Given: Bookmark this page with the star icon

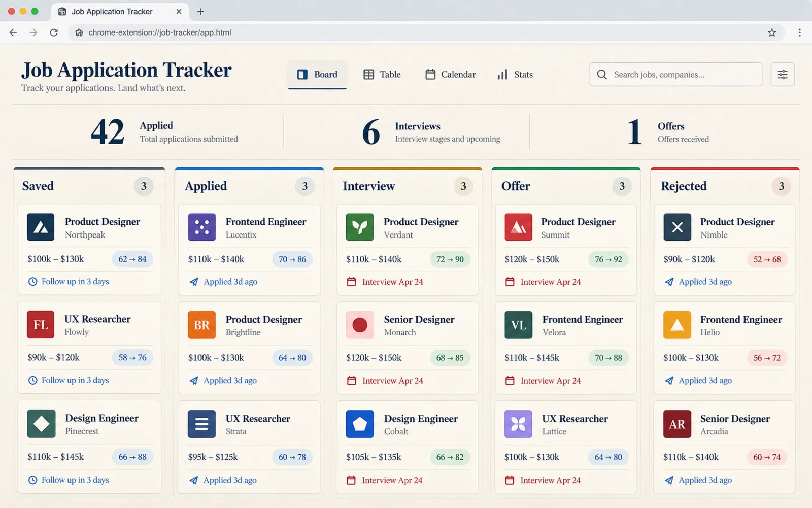Looking at the screenshot, I should click(x=772, y=32).
